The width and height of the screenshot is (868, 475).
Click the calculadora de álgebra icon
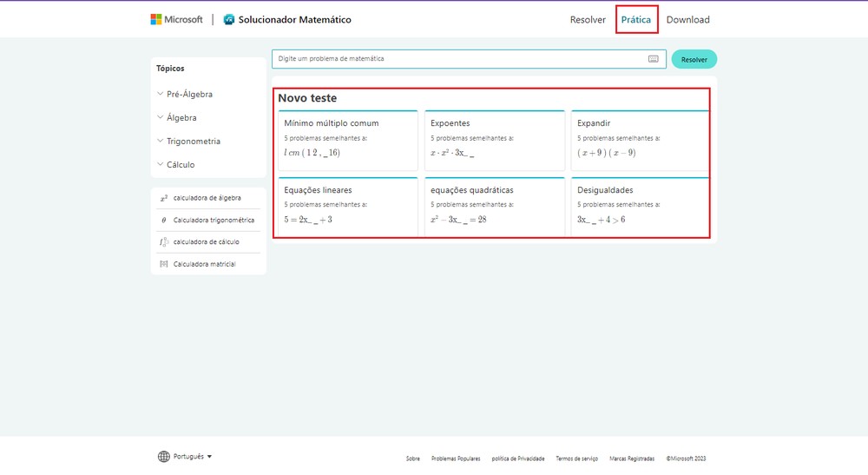(x=163, y=198)
